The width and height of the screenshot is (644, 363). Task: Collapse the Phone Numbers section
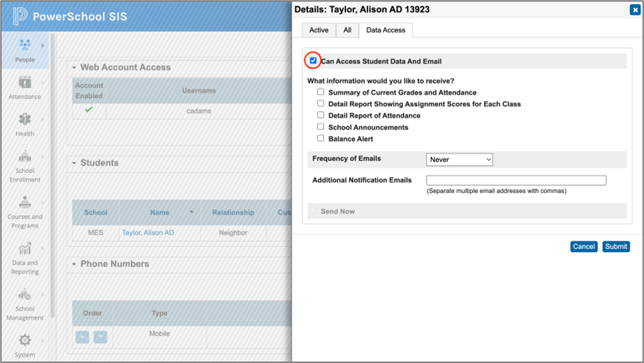point(74,264)
